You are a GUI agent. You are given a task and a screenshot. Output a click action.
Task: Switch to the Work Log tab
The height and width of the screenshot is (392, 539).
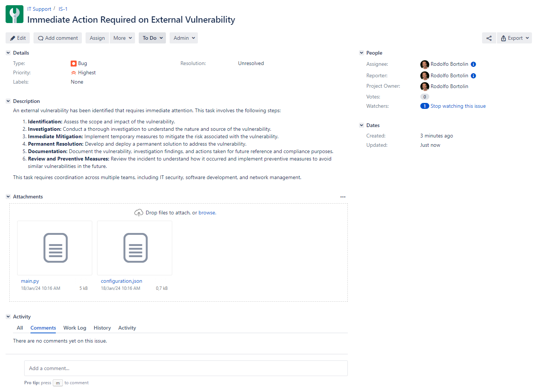pos(75,328)
